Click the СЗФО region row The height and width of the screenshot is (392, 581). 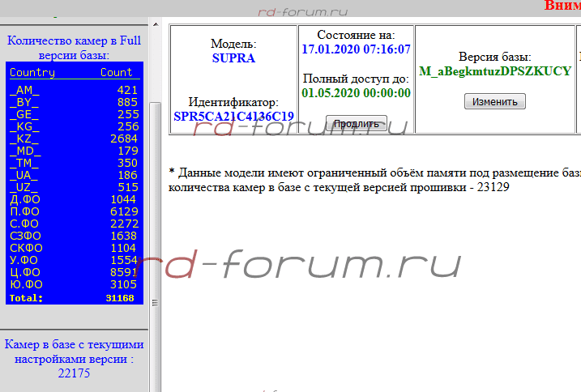(x=74, y=236)
